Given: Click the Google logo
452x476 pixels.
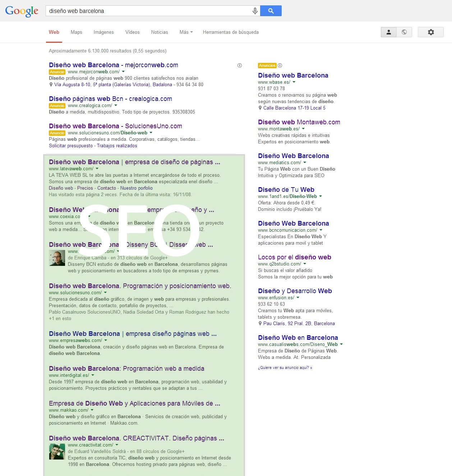Looking at the screenshot, I should [x=22, y=11].
